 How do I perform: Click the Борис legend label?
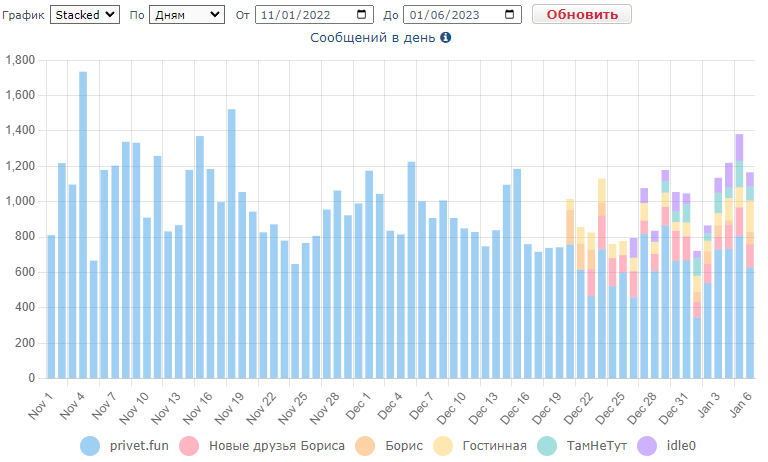(x=404, y=446)
